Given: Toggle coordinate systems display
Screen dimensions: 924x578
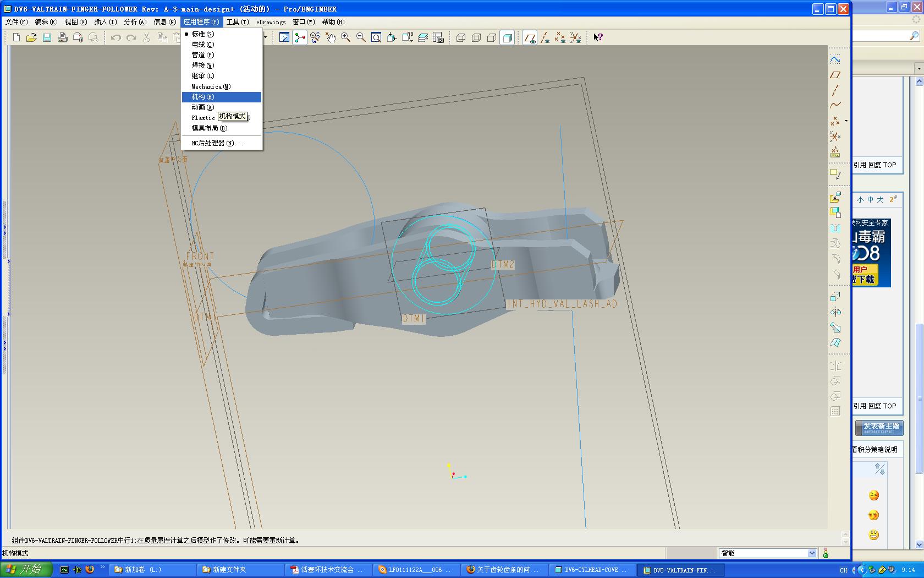Looking at the screenshot, I should pos(576,37).
